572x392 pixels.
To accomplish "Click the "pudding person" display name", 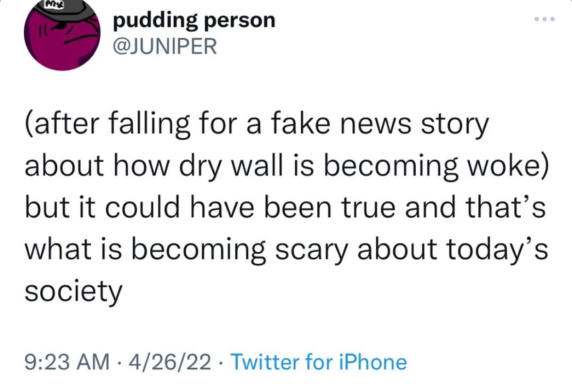I will click(193, 20).
